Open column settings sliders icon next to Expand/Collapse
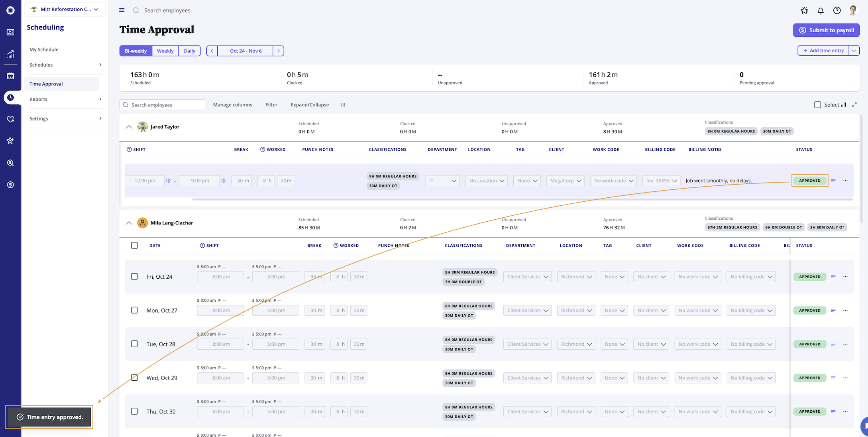The width and height of the screenshot is (868, 437). pos(343,105)
